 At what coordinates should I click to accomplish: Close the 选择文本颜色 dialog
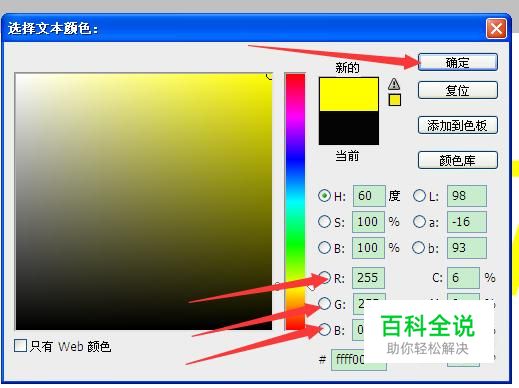[496, 28]
